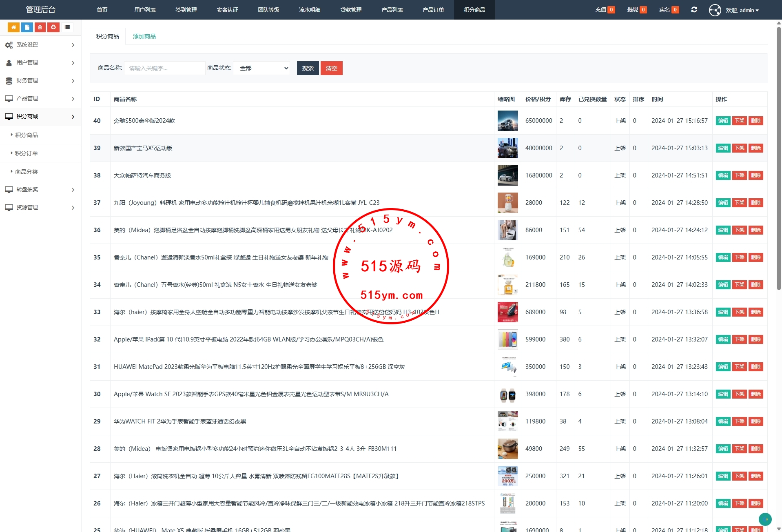The image size is (782, 532).
Task: Click the red recycle icon button
Action: pos(53,27)
